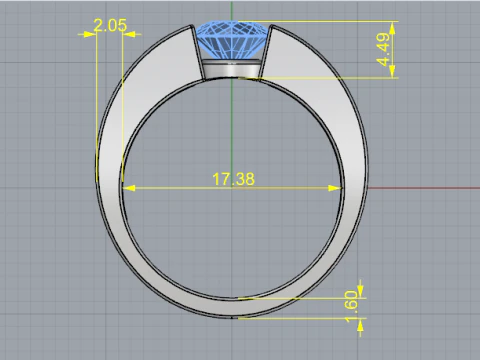The width and height of the screenshot is (480, 360).
Task: Select the 4.49 stone height dimension text
Action: click(x=383, y=49)
